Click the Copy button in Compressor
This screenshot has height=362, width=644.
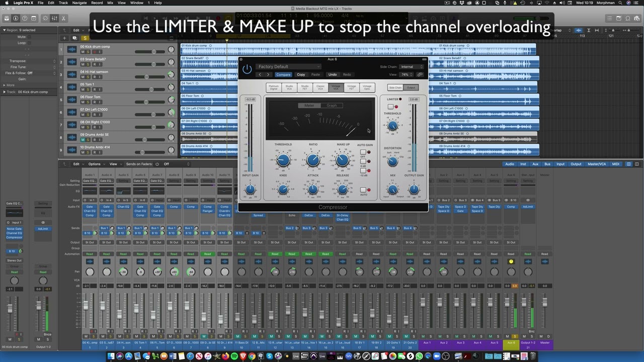301,74
